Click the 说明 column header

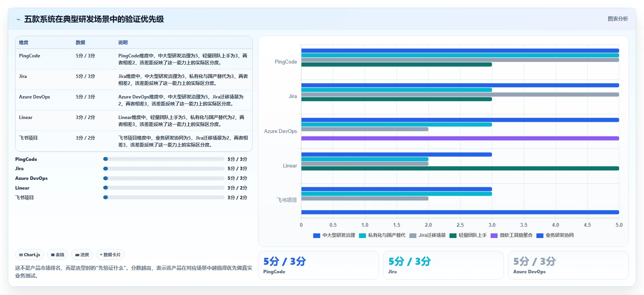tap(123, 43)
